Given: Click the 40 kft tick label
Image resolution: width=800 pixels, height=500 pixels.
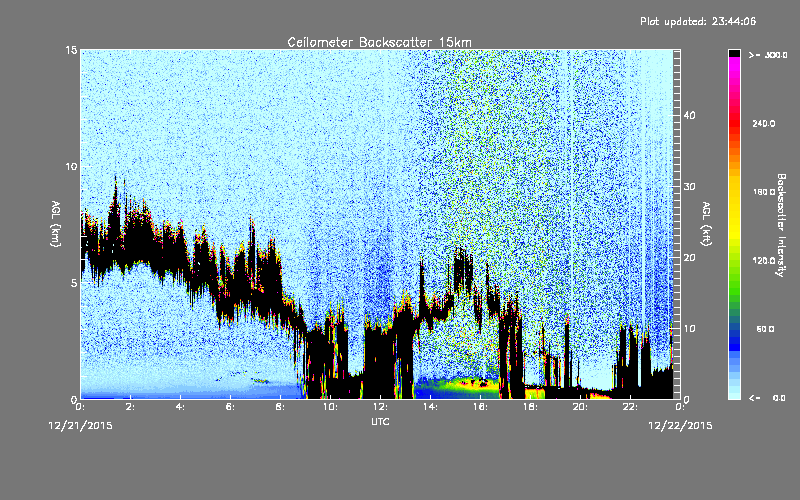Looking at the screenshot, I should [689, 115].
